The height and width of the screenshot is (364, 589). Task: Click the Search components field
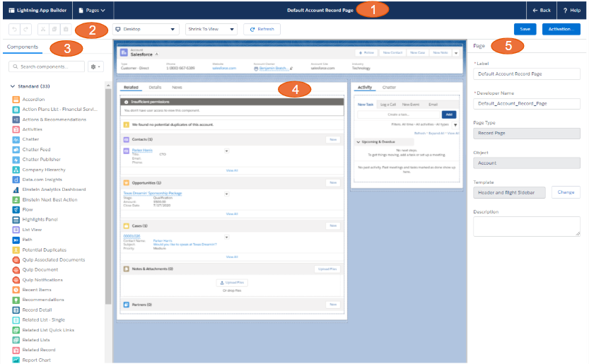[47, 67]
